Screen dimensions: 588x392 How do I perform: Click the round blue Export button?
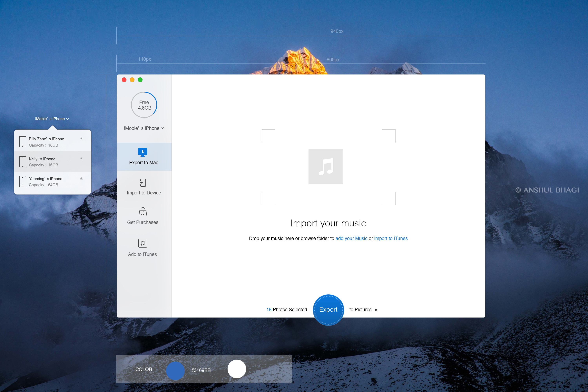328,310
